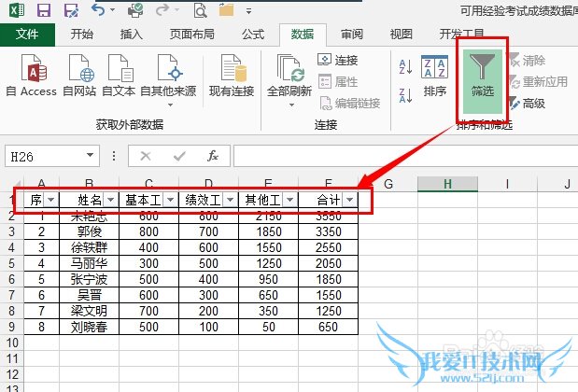The height and width of the screenshot is (392, 578).
Task: Import data with 自文本
Action: click(119, 76)
